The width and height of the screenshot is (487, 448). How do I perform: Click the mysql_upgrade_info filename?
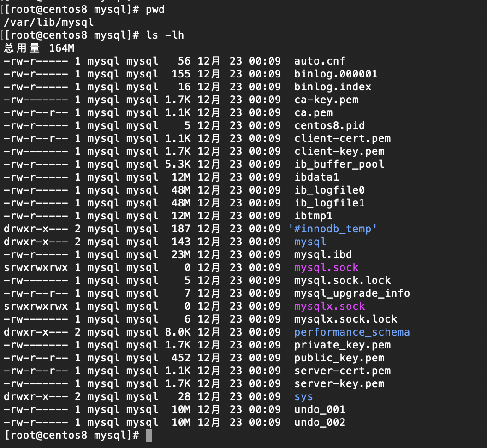[x=352, y=294]
